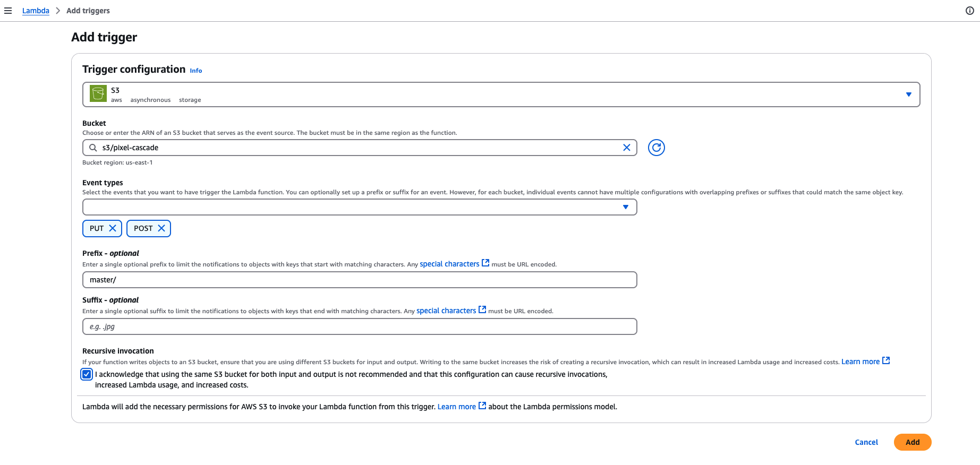Image resolution: width=980 pixels, height=465 pixels.
Task: Click the info circle icon at top right
Action: [x=970, y=11]
